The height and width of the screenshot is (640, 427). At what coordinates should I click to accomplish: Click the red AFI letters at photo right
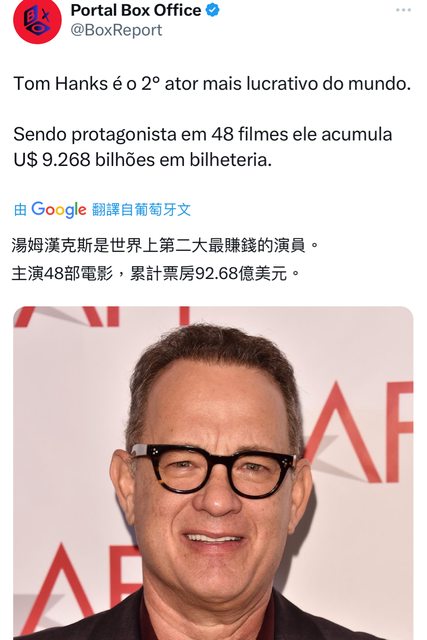tap(359, 432)
